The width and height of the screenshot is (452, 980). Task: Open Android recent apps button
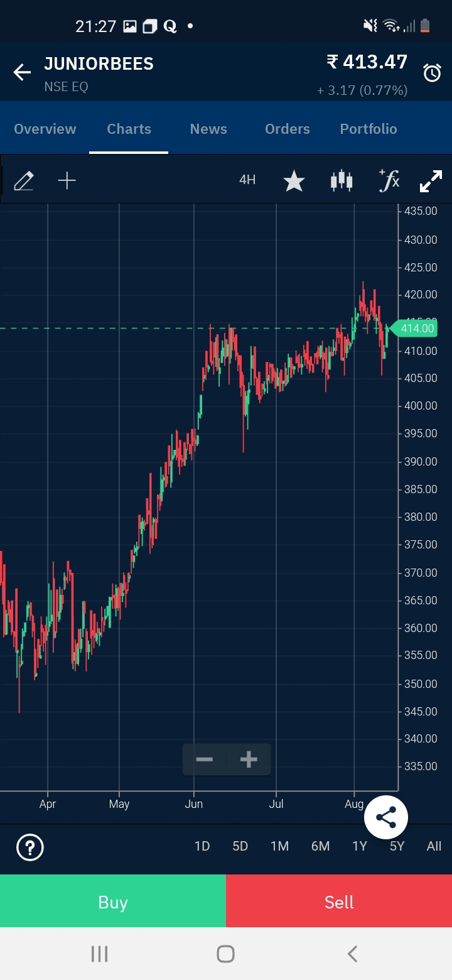pos(99,954)
